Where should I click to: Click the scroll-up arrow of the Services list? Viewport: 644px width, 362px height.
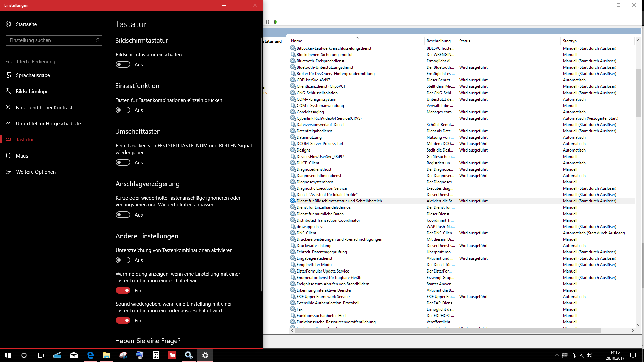pos(638,40)
